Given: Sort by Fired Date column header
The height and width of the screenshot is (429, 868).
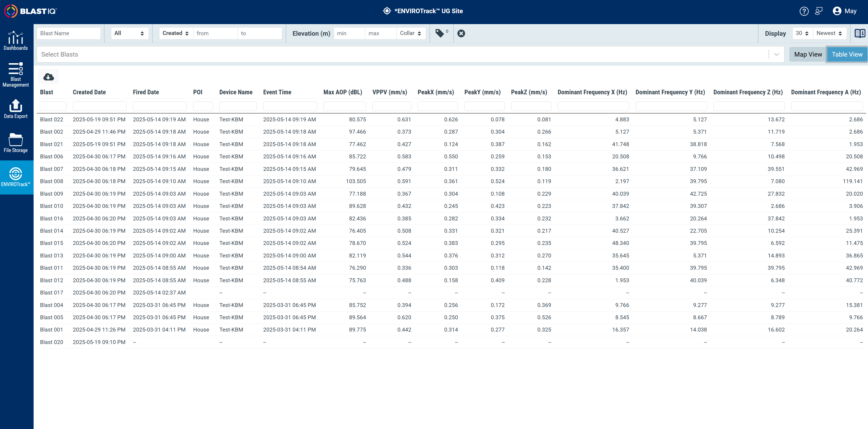Looking at the screenshot, I should pyautogui.click(x=146, y=92).
